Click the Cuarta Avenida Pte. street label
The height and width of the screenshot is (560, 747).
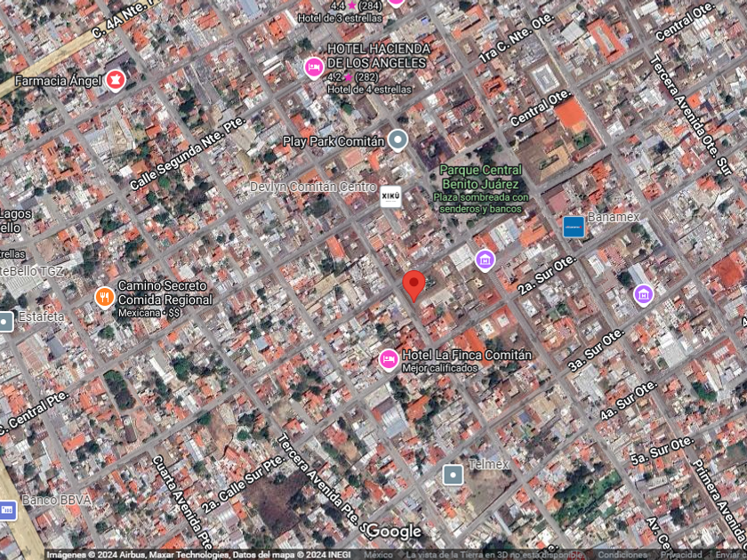[x=182, y=502]
